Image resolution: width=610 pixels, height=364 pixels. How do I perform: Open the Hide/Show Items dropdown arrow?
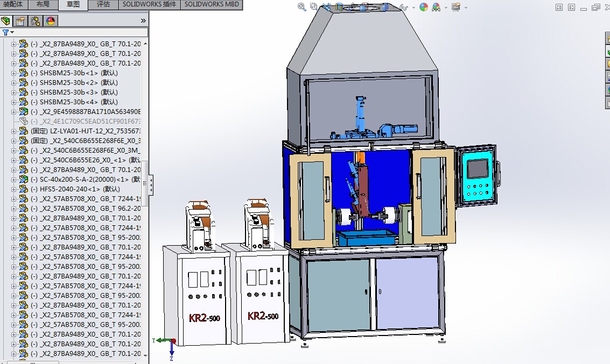pos(413,8)
